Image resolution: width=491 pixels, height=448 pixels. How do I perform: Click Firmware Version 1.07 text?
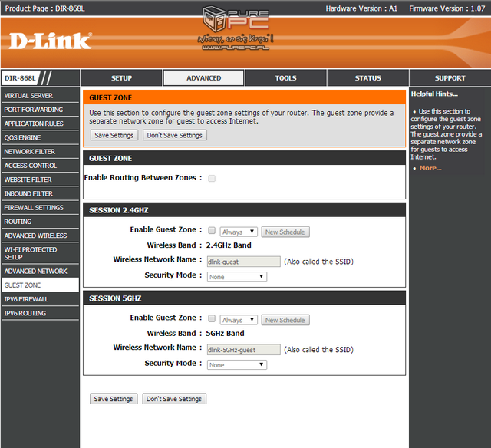tap(447, 8)
